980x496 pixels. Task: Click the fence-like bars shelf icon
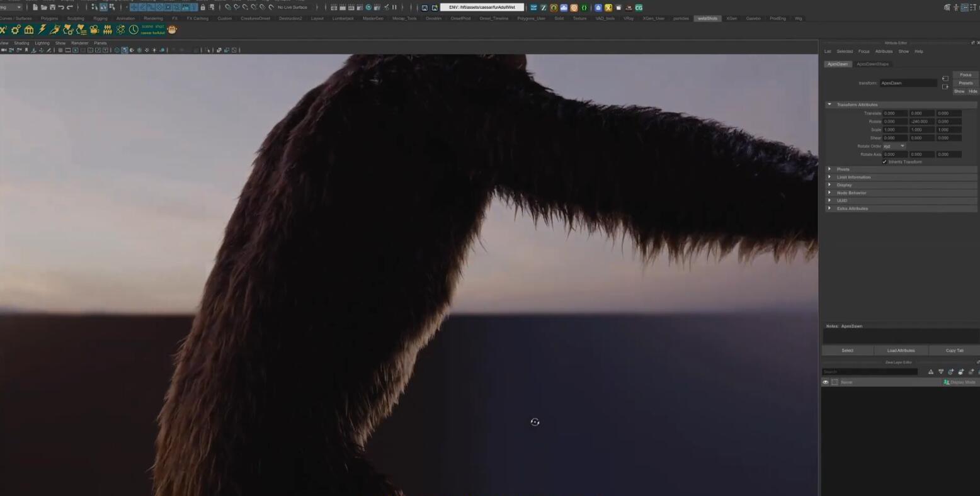point(108,30)
